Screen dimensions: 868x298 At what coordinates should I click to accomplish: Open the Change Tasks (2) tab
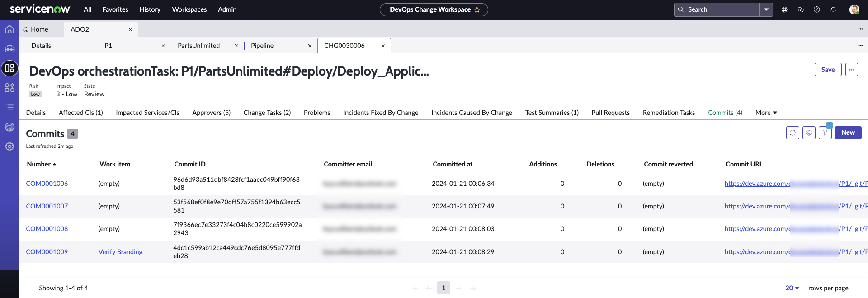pyautogui.click(x=267, y=113)
